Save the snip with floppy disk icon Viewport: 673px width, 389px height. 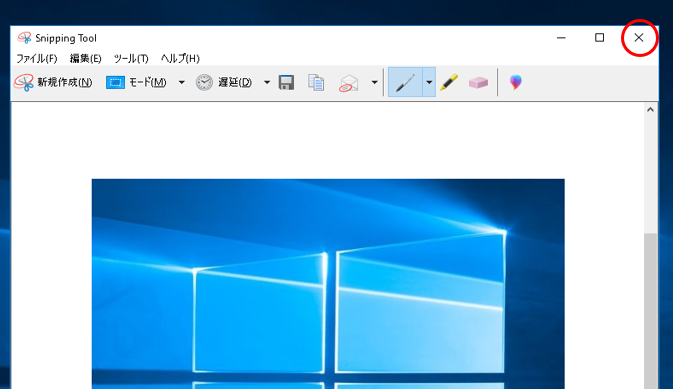[x=286, y=82]
